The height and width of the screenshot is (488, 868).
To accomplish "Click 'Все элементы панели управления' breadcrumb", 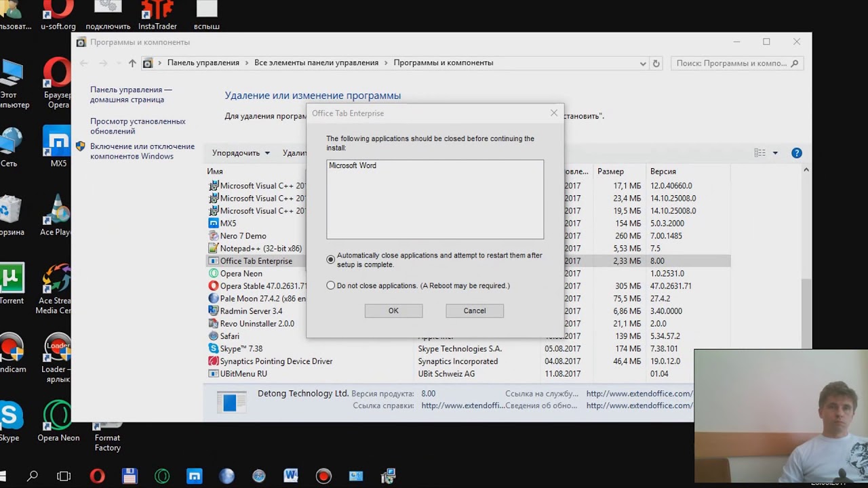I will coord(317,62).
